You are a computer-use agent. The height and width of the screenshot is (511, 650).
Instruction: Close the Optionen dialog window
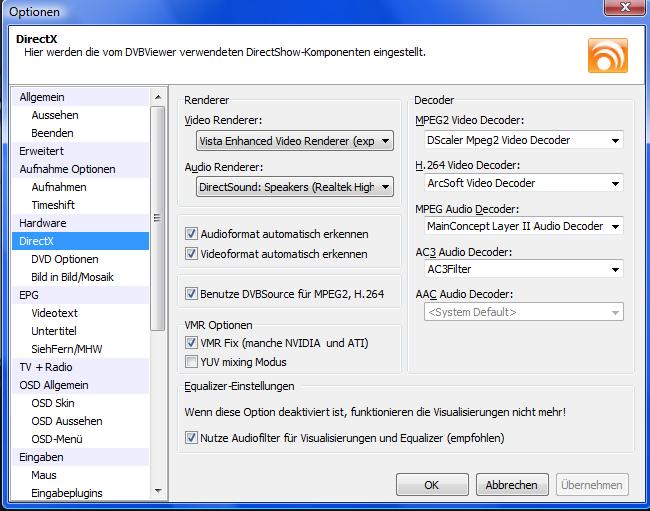click(625, 7)
